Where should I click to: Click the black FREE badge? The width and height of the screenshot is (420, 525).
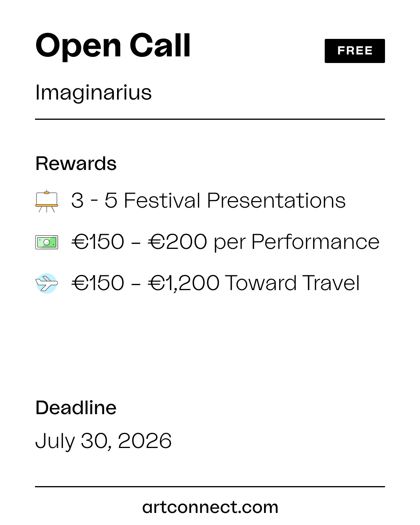tap(355, 51)
